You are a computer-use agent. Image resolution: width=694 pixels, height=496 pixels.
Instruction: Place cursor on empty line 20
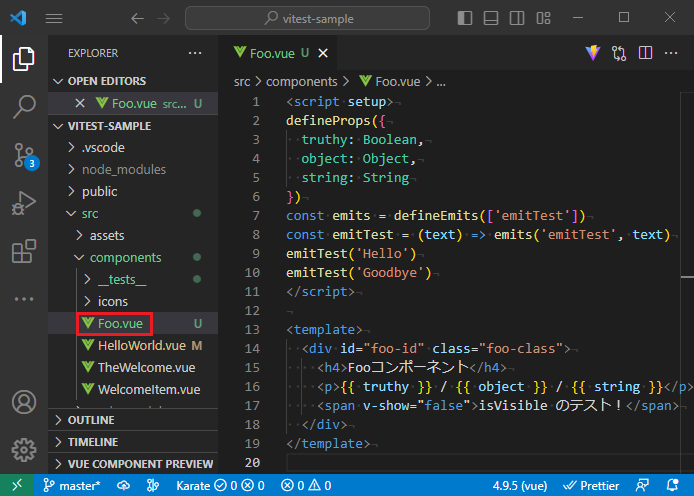coord(482,462)
